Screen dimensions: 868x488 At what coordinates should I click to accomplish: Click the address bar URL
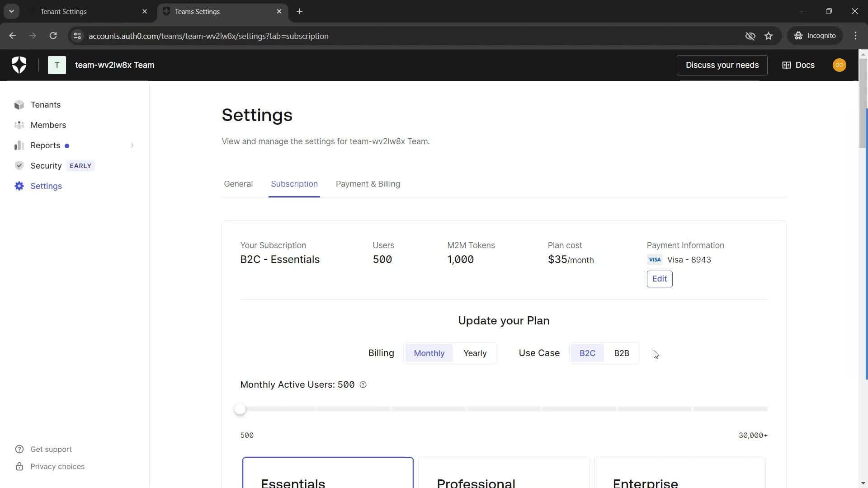tap(208, 36)
